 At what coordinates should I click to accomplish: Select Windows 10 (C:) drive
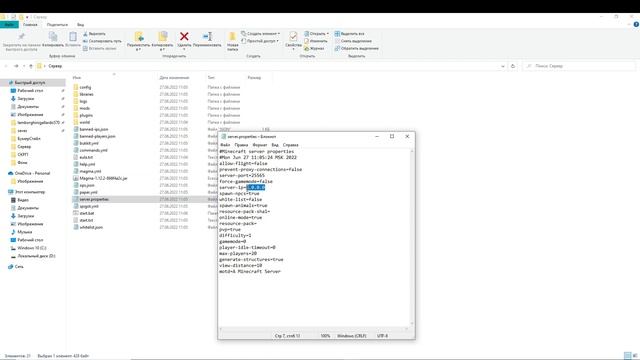(31, 248)
